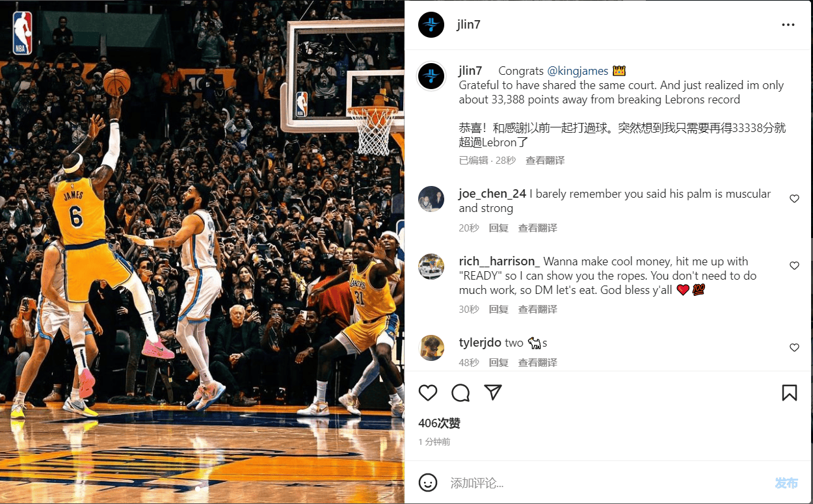Open tylerjdo's profile avatar
The width and height of the screenshot is (813, 504).
coord(431,348)
